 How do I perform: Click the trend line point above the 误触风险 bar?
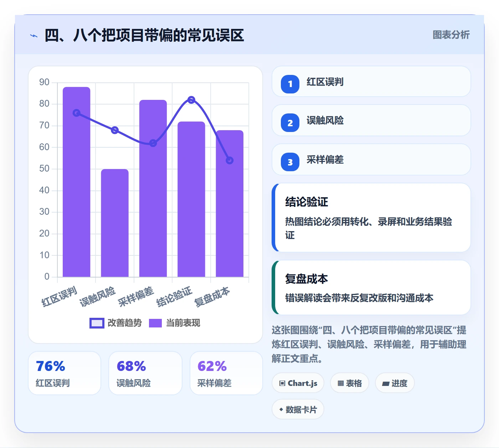pyautogui.click(x=115, y=130)
